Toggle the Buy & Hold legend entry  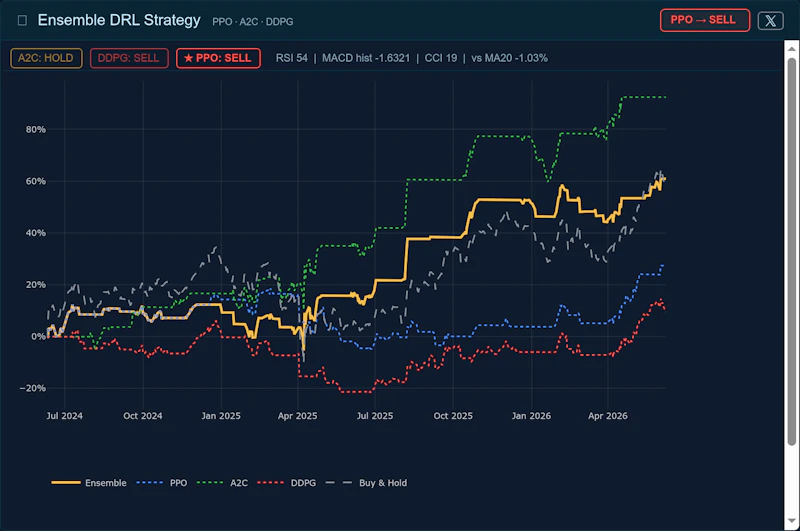coord(366,483)
